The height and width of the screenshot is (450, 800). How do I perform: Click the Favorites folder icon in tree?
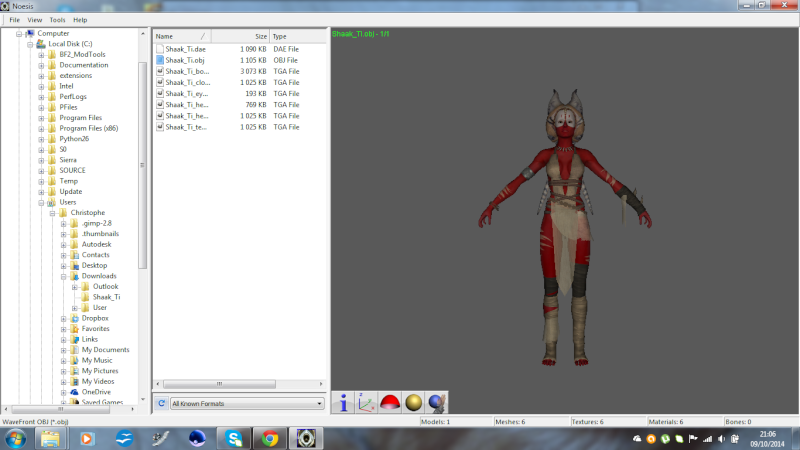click(x=74, y=329)
